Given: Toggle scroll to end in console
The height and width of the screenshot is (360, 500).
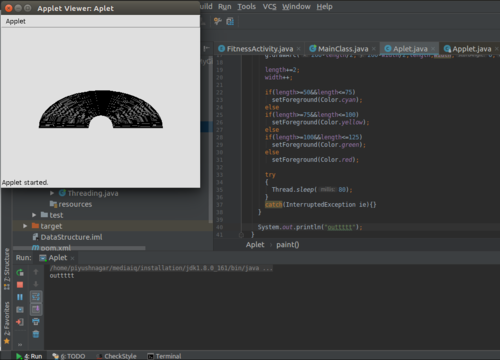Looking at the screenshot, I should pyautogui.click(x=36, y=309).
